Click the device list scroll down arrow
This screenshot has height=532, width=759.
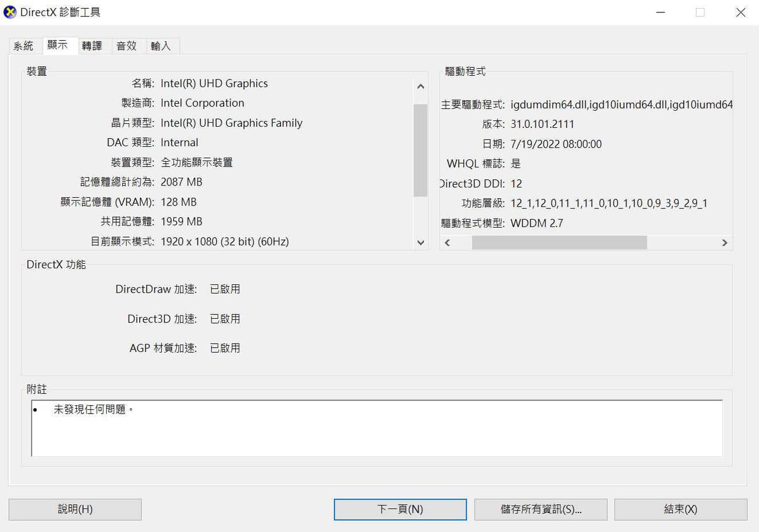click(x=420, y=242)
